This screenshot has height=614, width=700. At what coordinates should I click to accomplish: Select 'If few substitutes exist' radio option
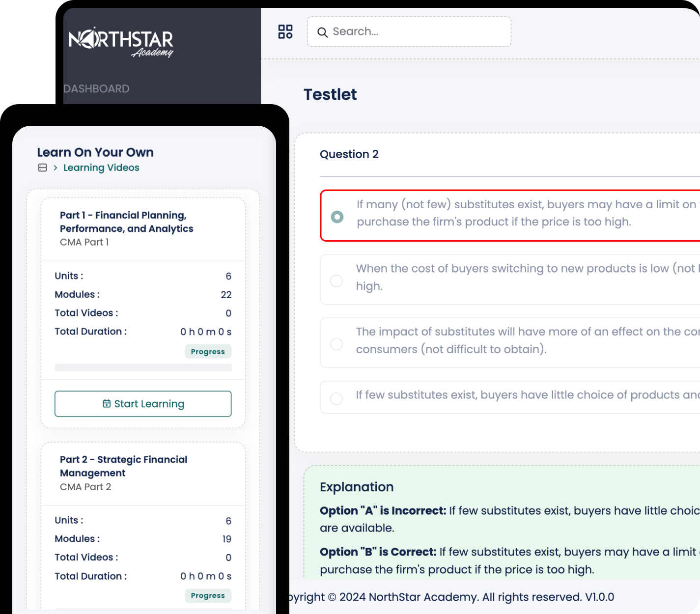click(x=336, y=398)
